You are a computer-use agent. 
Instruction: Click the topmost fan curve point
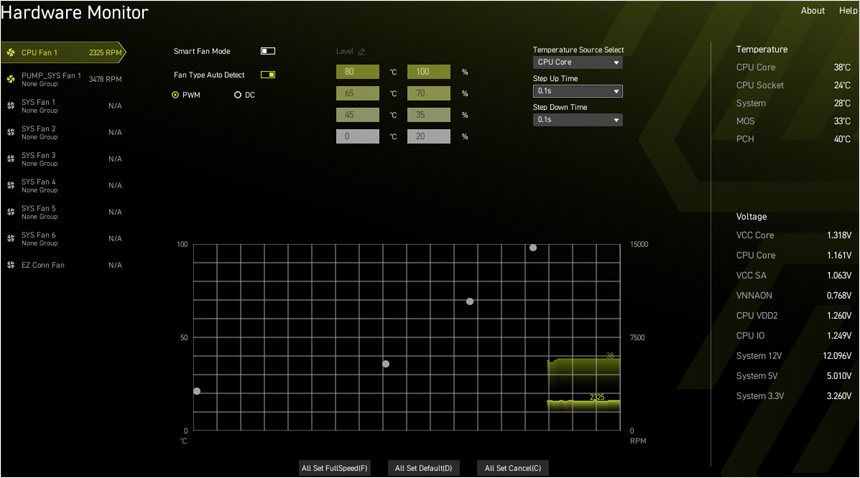[533, 247]
